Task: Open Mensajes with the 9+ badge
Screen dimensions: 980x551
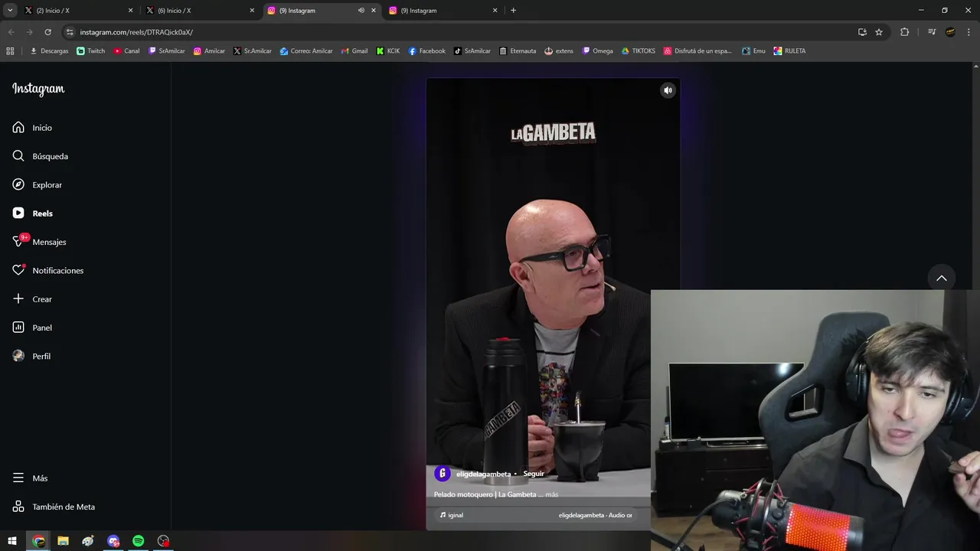Action: 39,242
